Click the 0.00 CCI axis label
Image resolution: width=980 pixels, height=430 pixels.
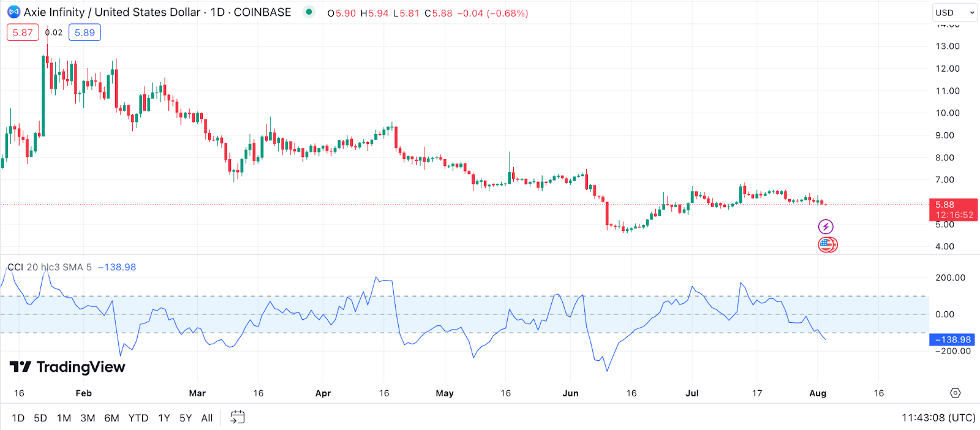(x=944, y=314)
